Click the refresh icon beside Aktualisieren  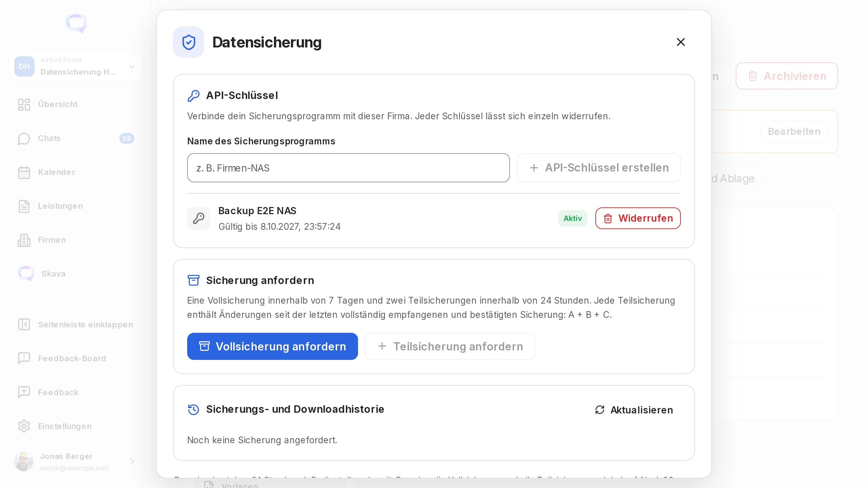click(x=600, y=410)
